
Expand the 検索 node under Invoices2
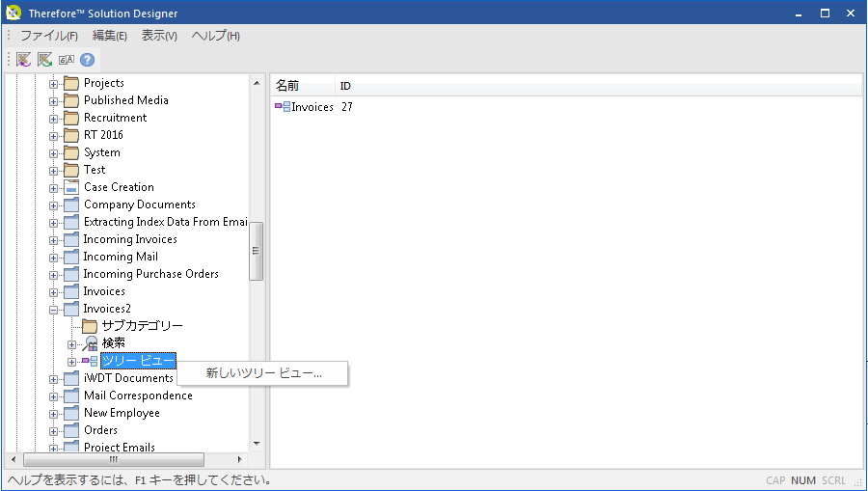click(71, 345)
